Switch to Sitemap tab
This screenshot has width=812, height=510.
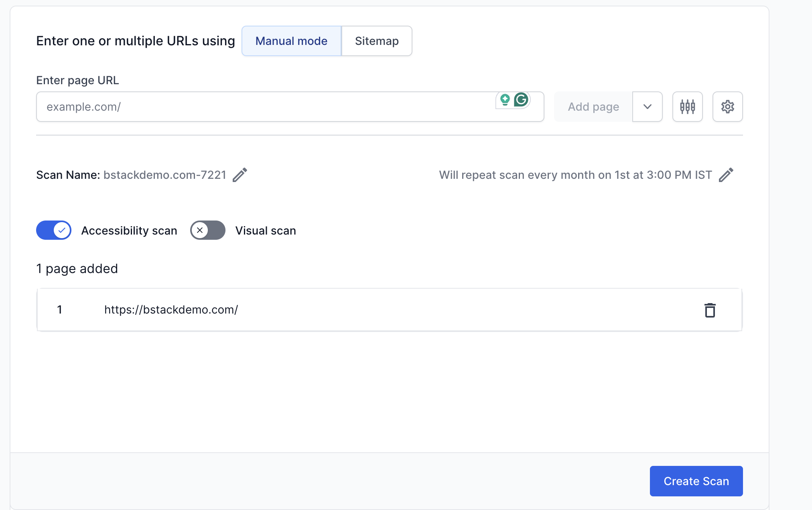(x=377, y=41)
